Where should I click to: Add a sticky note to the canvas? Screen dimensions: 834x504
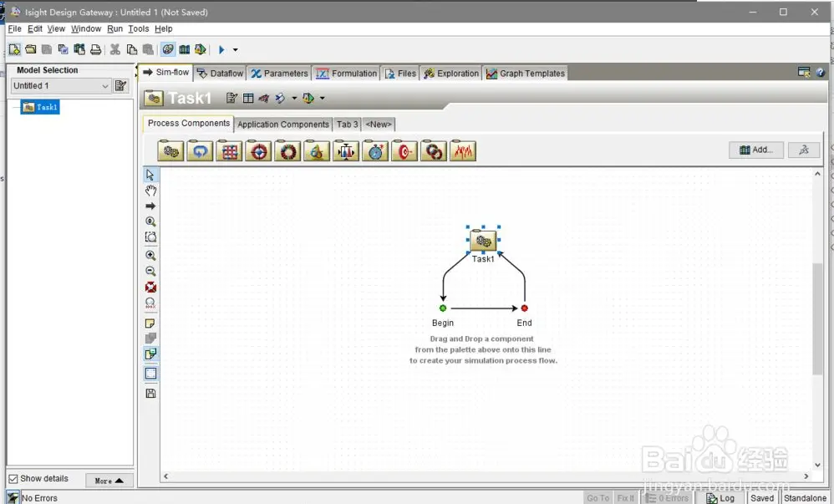[x=150, y=323]
